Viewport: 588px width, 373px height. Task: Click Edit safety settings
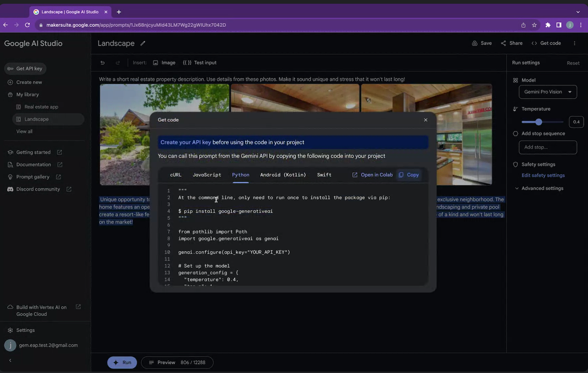tap(543, 175)
